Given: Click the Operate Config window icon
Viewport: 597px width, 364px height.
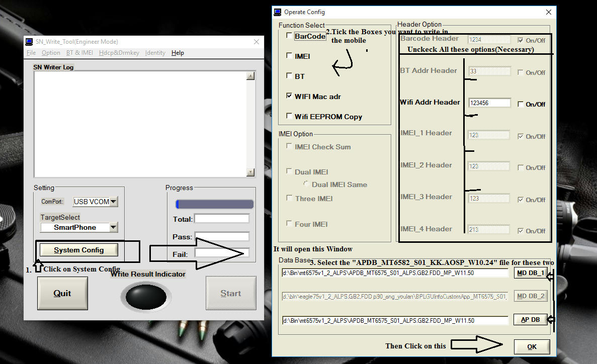Looking at the screenshot, I should [278, 12].
